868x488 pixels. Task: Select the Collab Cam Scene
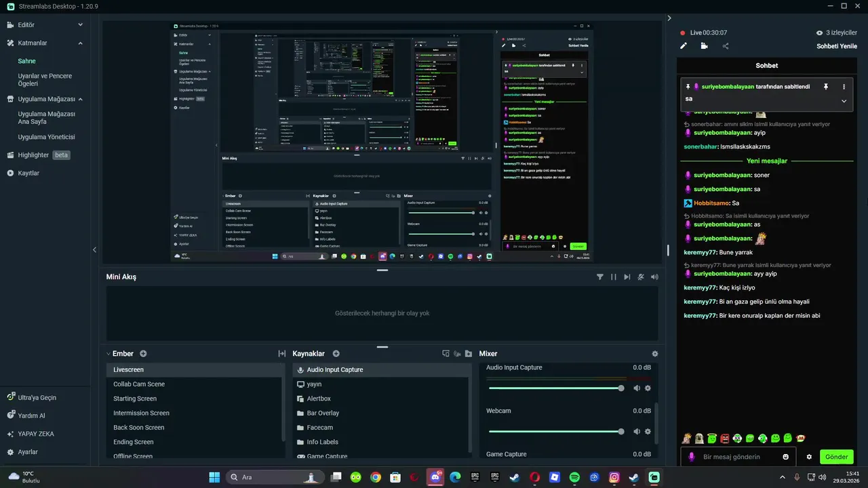195,384
